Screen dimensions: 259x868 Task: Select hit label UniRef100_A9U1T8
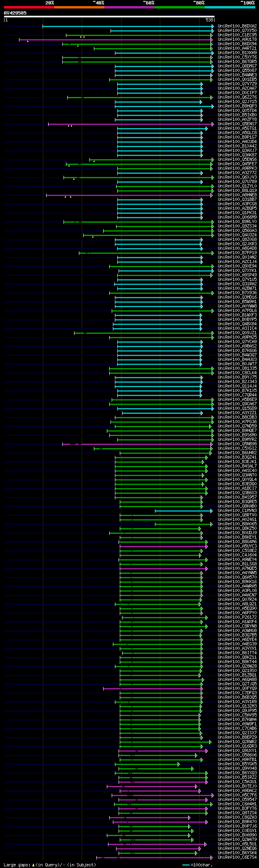tap(237, 40)
